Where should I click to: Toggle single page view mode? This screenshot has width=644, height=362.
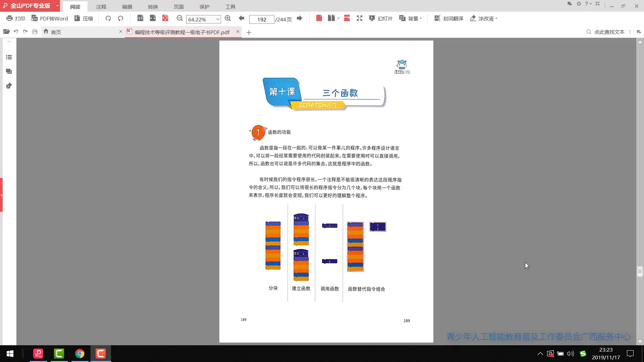point(319,18)
